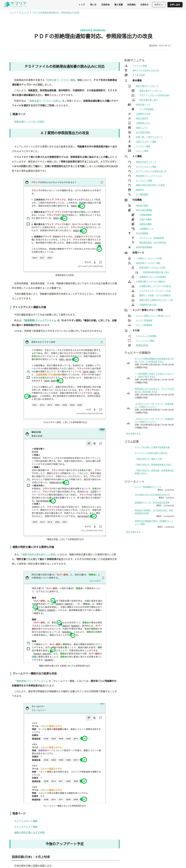Expand webinar list with 続きを表示する
The width and height of the screenshot is (186, 868).
point(134,434)
